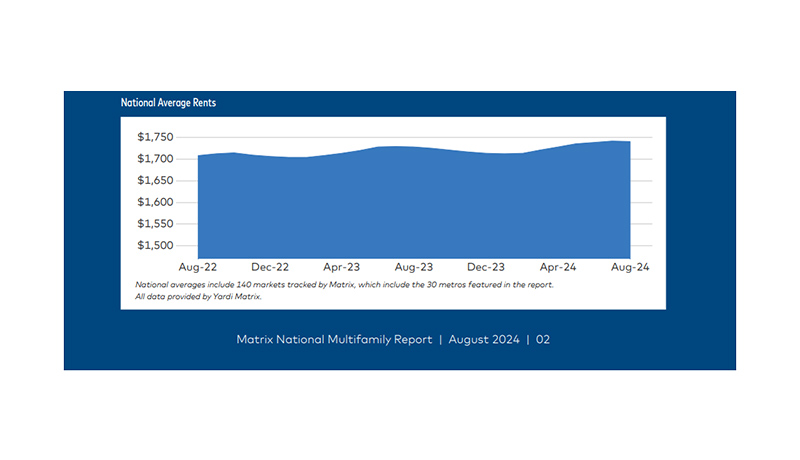Screen dimensions: 800x460
Task: Click the $1,600 y-axis label
Action: coord(156,202)
